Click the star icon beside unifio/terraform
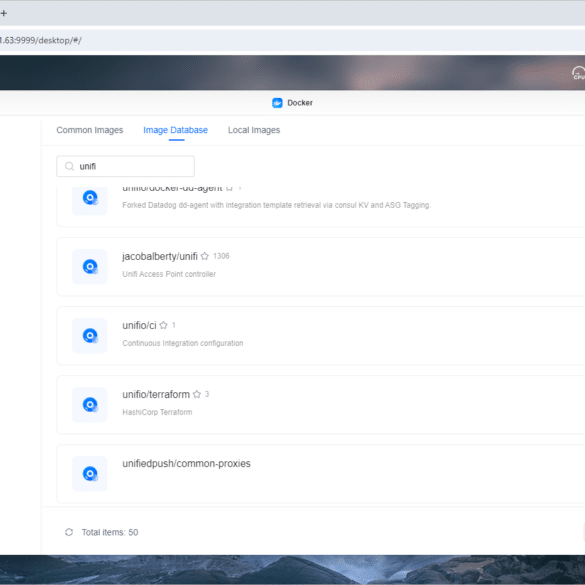This screenshot has height=585, width=585. 197,394
